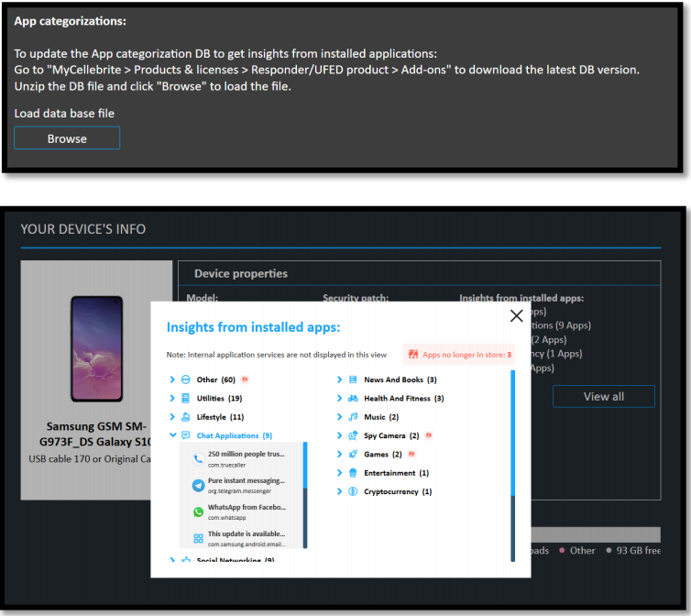691x616 pixels.
Task: Expand the Games (2) category
Action: click(339, 454)
